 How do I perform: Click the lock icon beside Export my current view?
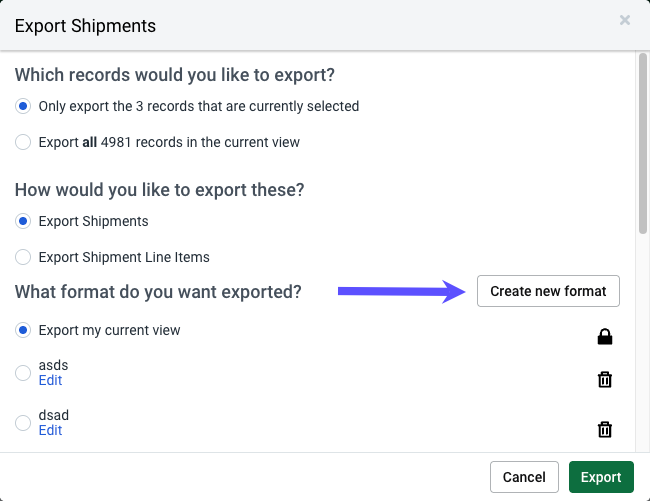pos(605,336)
